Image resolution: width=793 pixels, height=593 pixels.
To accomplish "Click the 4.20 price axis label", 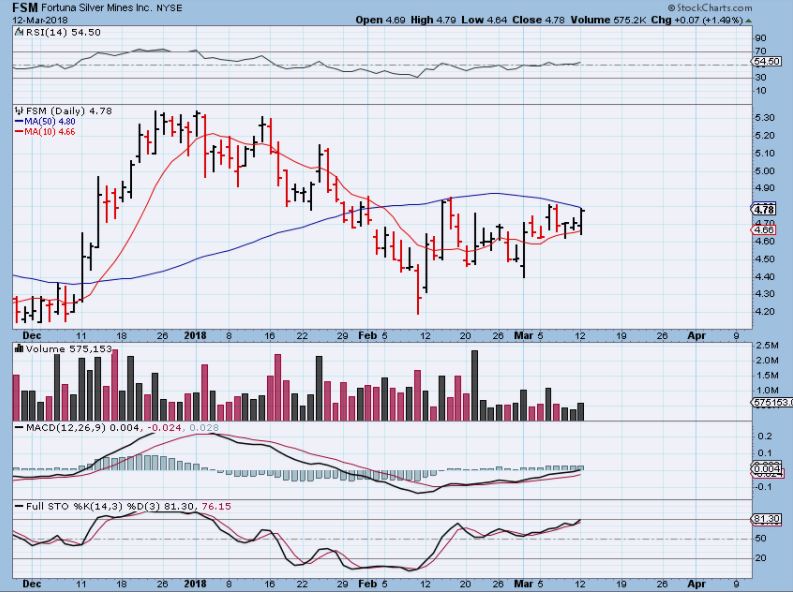I will pos(765,311).
